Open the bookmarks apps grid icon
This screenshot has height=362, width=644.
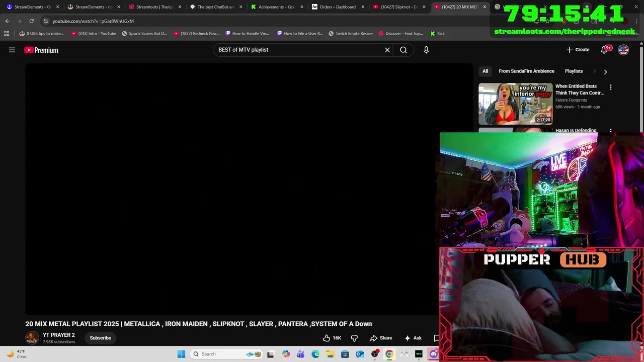[x=7, y=33]
